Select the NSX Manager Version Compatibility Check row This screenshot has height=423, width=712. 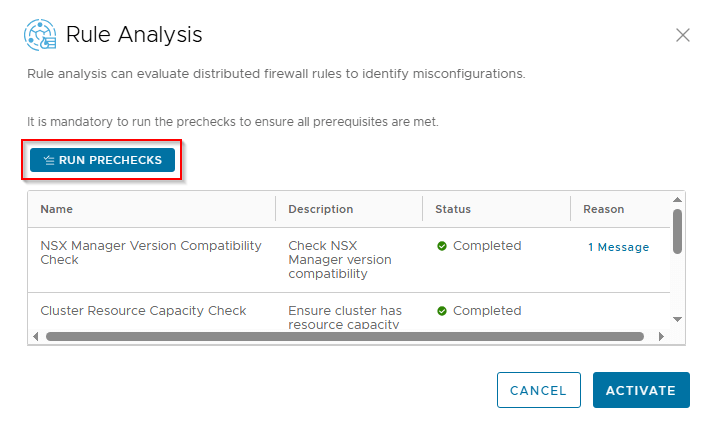pyautogui.click(x=150, y=253)
